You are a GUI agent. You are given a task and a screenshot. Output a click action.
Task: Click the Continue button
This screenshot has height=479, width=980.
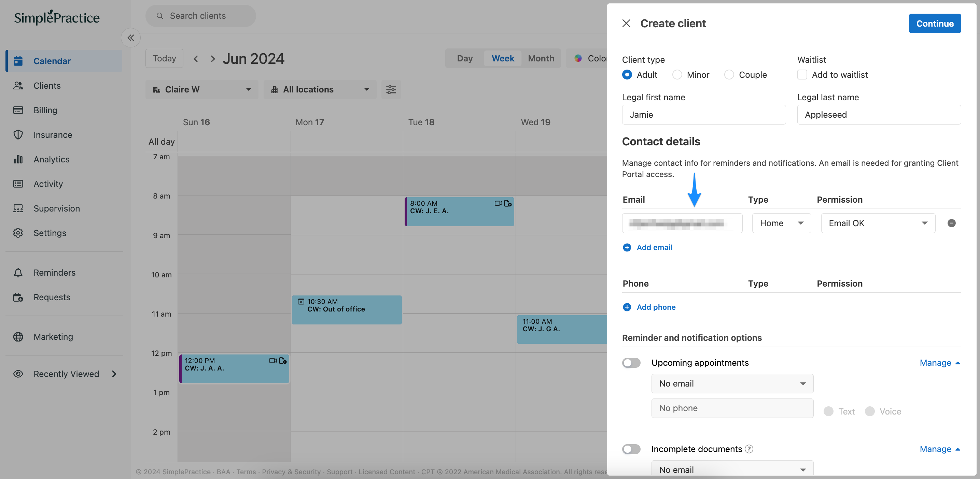(x=934, y=24)
